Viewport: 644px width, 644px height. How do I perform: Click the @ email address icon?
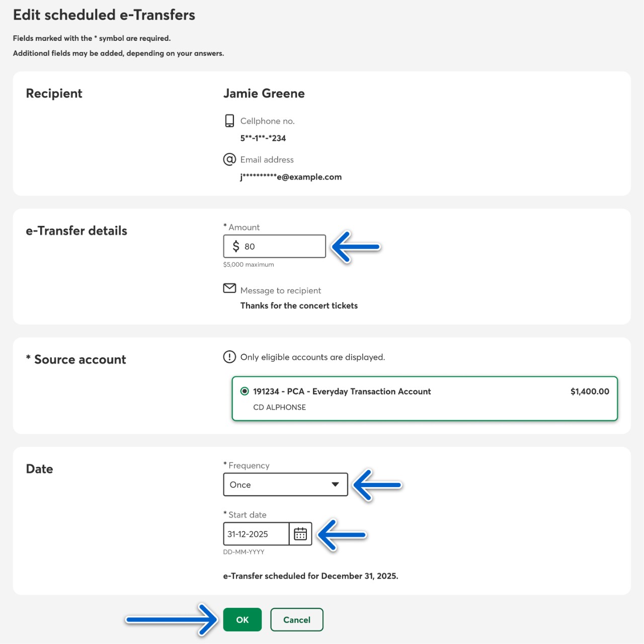(229, 159)
